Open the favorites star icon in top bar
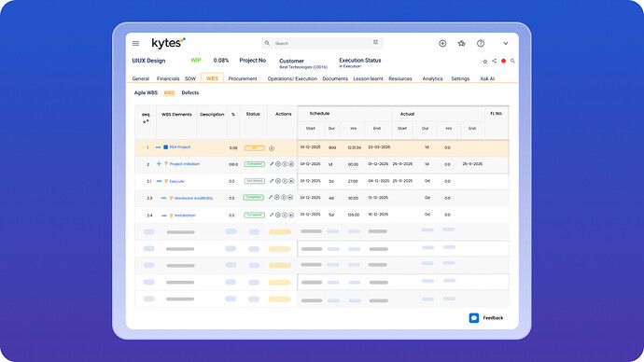The width and height of the screenshot is (644, 362). (462, 43)
